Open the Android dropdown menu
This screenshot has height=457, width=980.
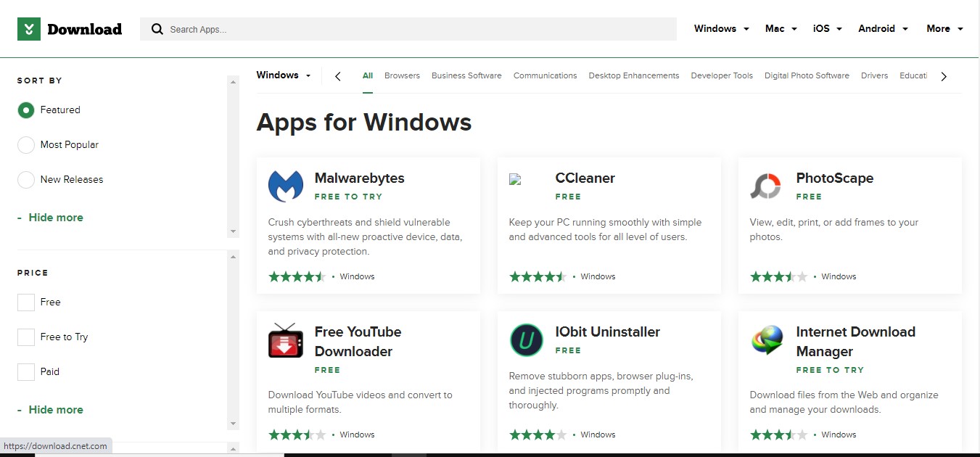[x=883, y=29]
